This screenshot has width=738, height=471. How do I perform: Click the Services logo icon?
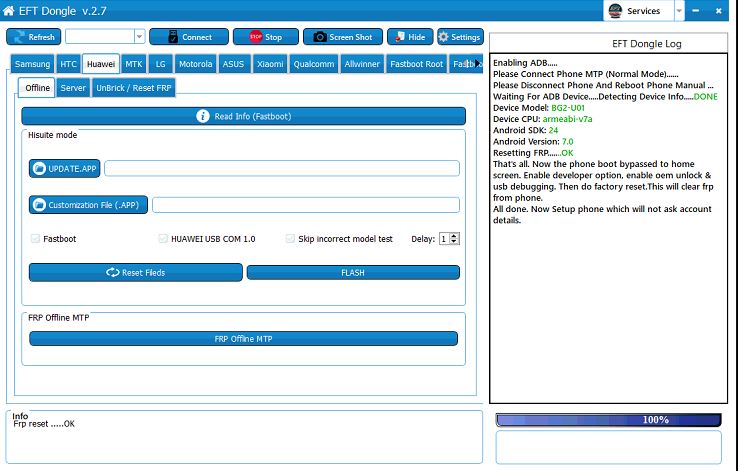click(615, 11)
